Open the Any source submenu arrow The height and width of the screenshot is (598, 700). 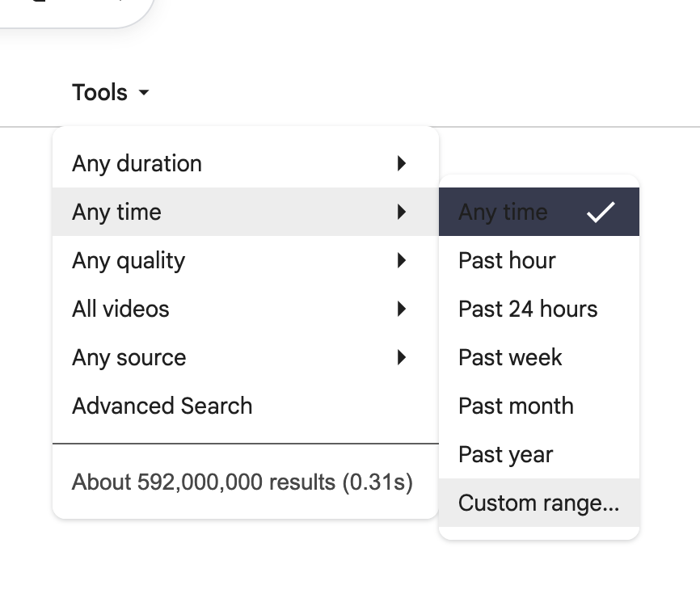tap(402, 357)
